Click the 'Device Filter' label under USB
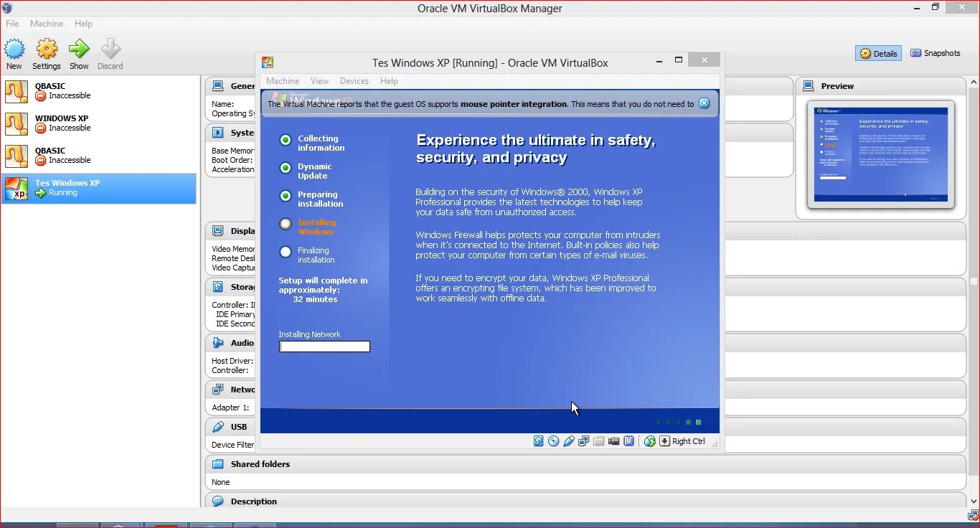This screenshot has height=528, width=980. pos(232,445)
